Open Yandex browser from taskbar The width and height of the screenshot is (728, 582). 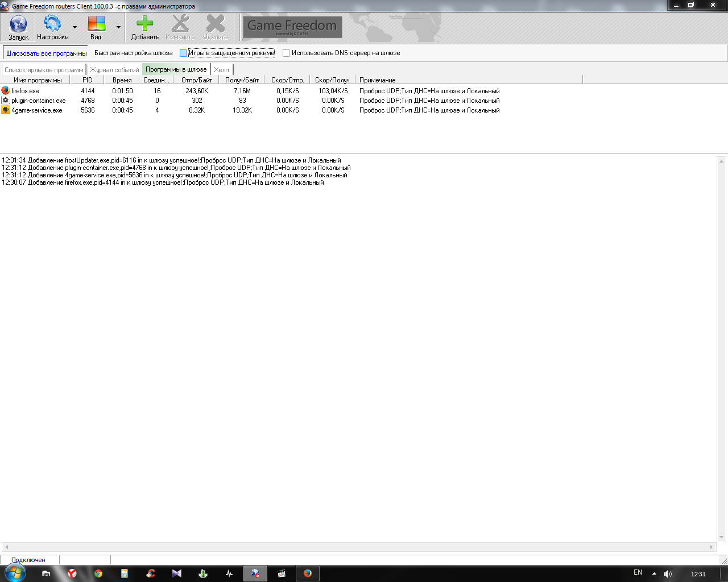[x=72, y=573]
